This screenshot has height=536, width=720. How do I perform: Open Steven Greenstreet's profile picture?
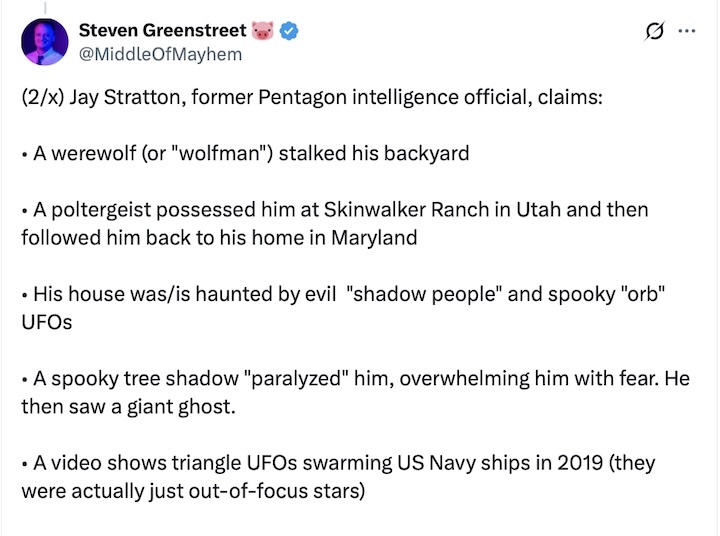click(44, 42)
